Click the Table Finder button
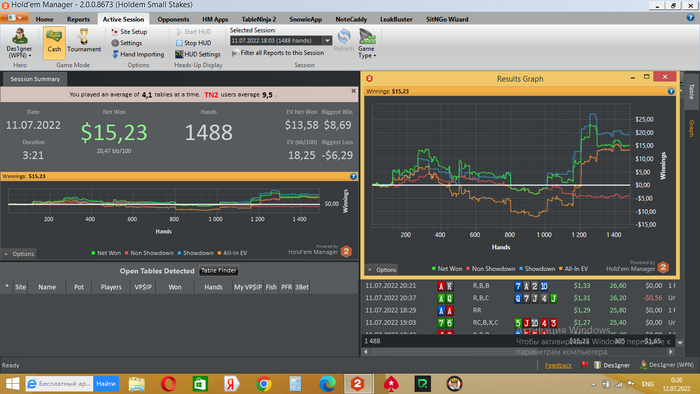 (x=219, y=270)
